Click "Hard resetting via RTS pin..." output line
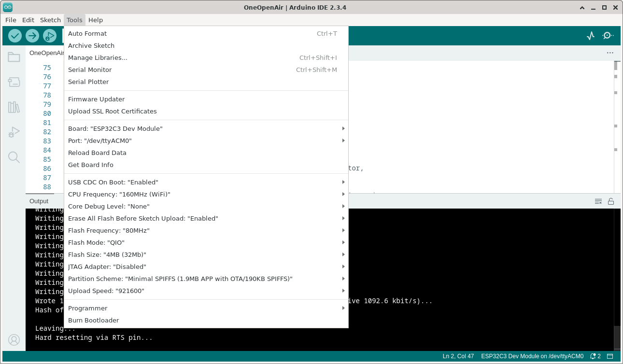Viewport: 623px width, 364px height. click(x=94, y=337)
